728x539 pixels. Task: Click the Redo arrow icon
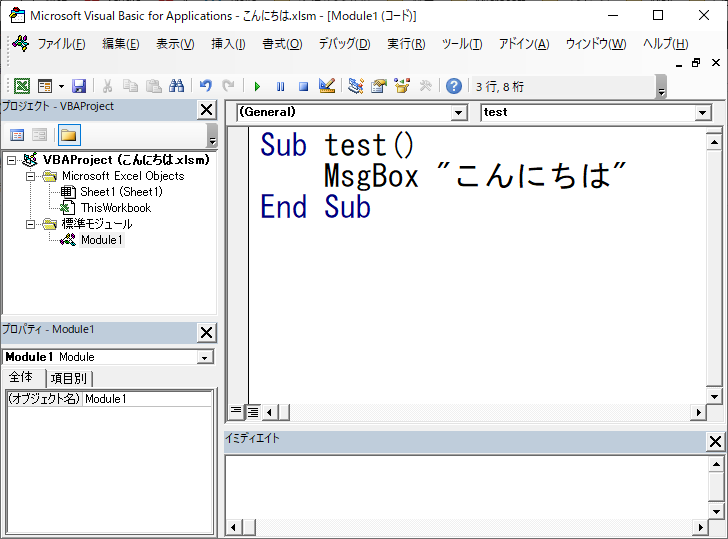[x=228, y=86]
